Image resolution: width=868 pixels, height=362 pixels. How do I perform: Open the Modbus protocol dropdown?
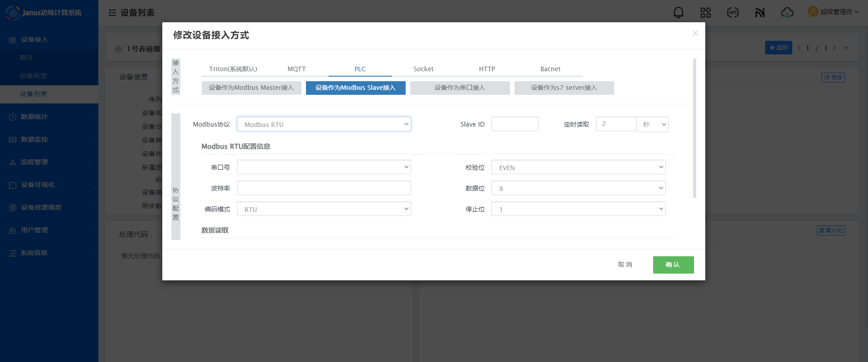tap(324, 124)
